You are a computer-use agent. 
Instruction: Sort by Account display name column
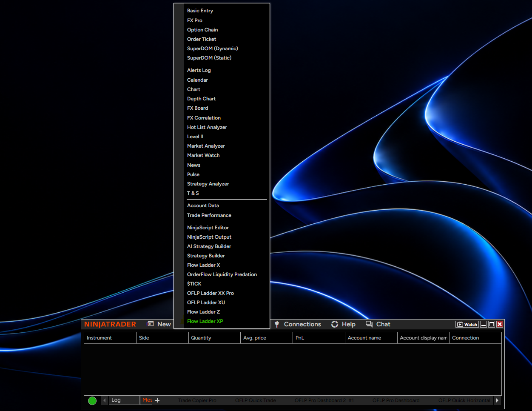424,338
